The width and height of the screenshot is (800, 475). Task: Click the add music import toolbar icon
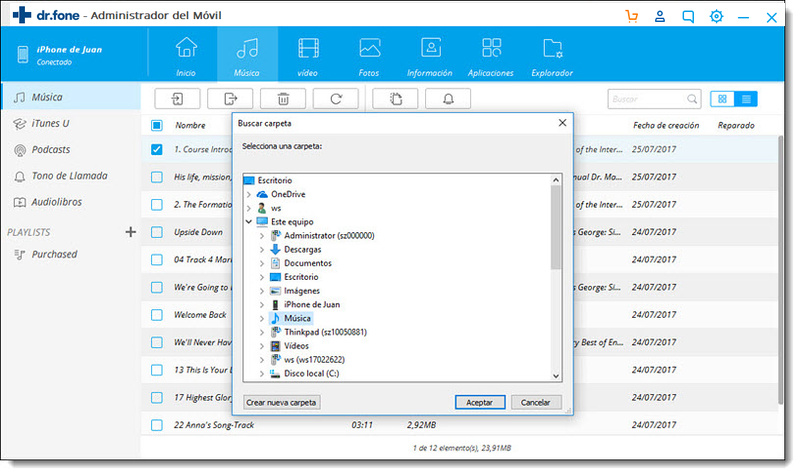(178, 98)
